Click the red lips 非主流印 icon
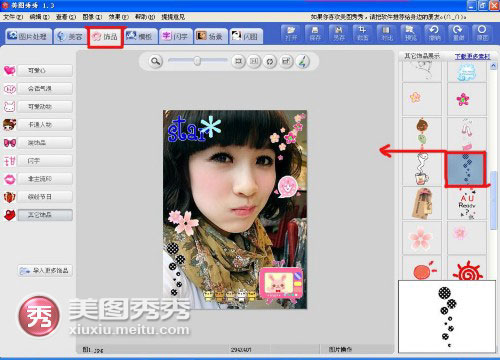Screen dimensions: 500x360 [x=10, y=179]
